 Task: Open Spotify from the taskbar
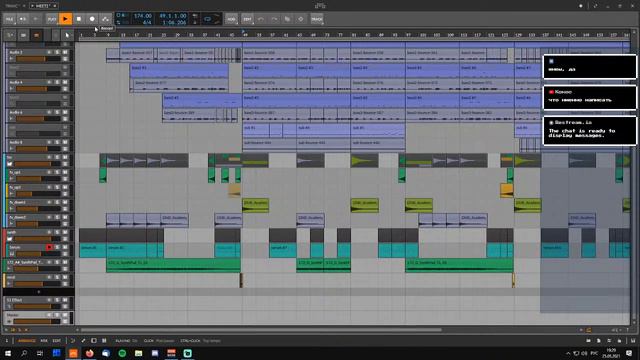pos(122,353)
